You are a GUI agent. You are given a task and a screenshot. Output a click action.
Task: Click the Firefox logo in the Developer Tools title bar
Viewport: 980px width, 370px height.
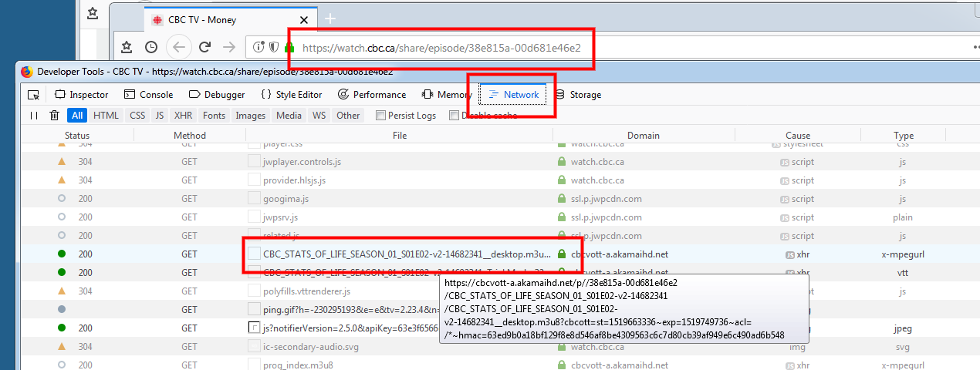[x=27, y=72]
